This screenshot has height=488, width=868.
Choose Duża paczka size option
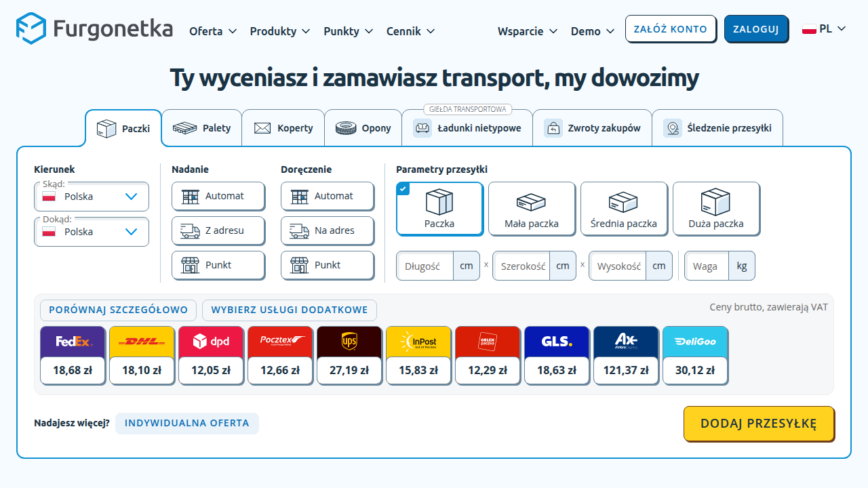coord(716,209)
